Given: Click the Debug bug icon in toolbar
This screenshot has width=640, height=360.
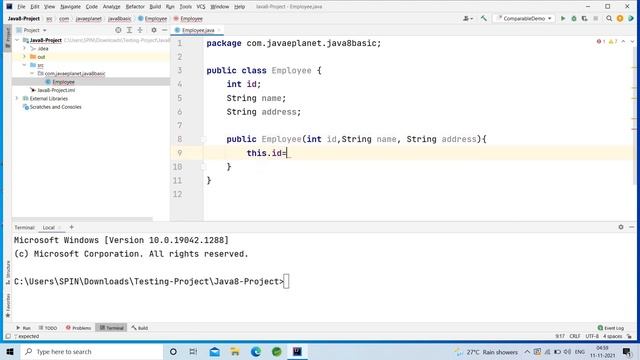Looking at the screenshot, I should point(573,18).
